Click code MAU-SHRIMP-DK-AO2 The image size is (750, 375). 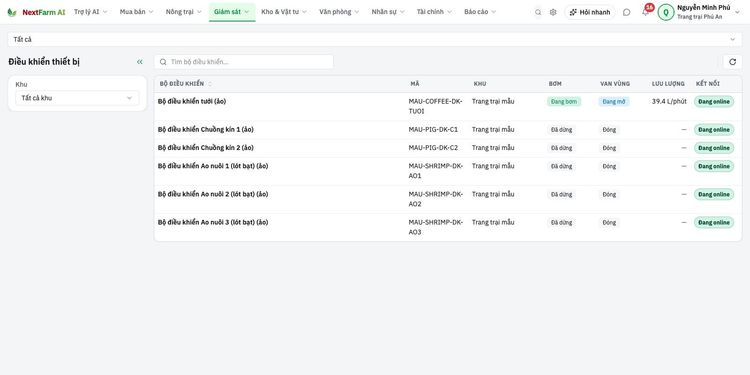pyautogui.click(x=436, y=199)
